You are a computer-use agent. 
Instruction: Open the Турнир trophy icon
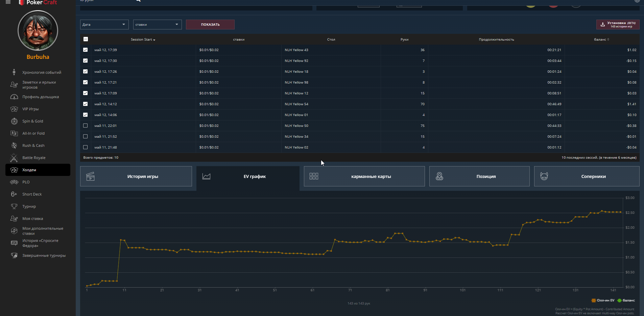[x=14, y=206]
